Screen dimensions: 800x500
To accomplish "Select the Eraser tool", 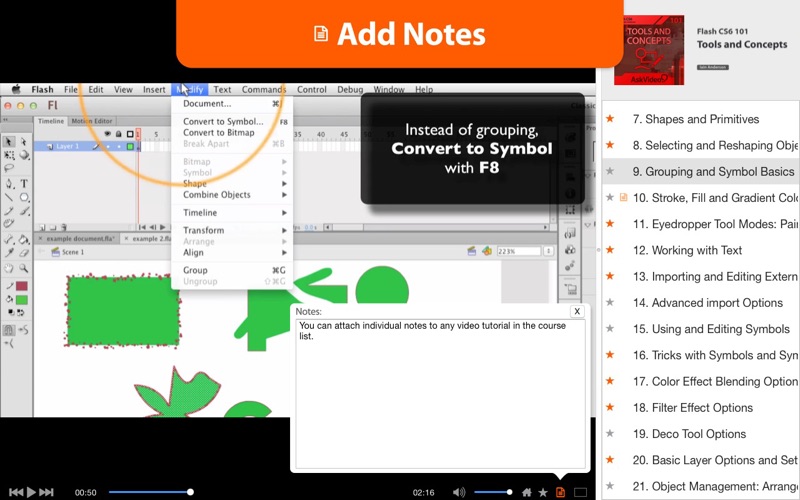I will (23, 253).
